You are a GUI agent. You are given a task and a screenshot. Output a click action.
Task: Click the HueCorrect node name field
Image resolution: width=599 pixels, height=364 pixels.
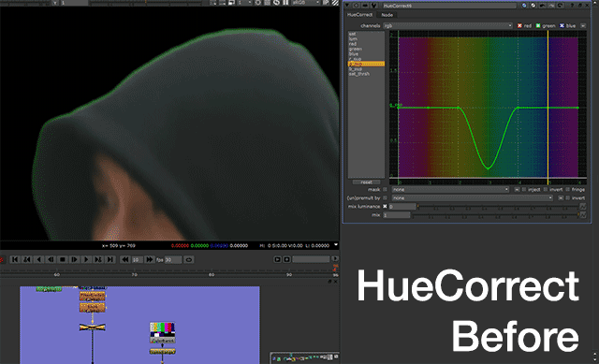point(449,6)
